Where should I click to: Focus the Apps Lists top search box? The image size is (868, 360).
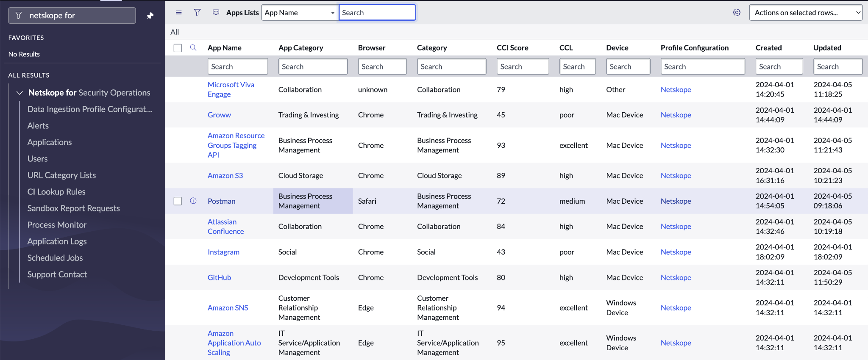click(x=377, y=13)
